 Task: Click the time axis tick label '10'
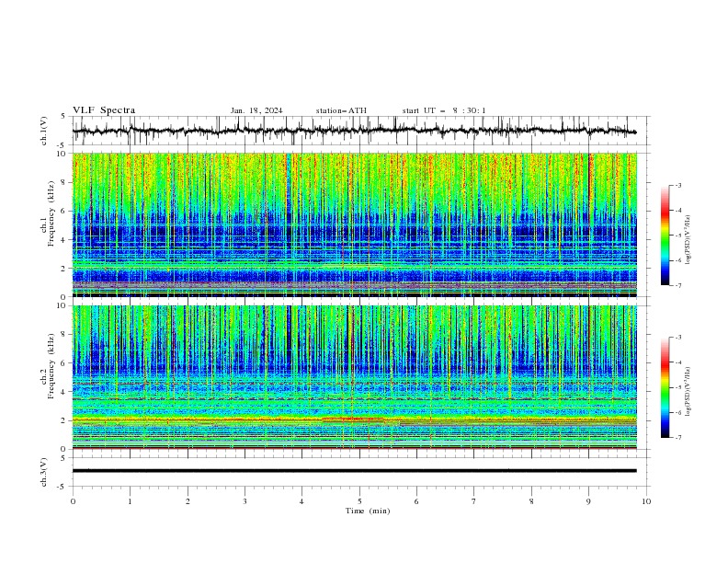pyautogui.click(x=646, y=501)
